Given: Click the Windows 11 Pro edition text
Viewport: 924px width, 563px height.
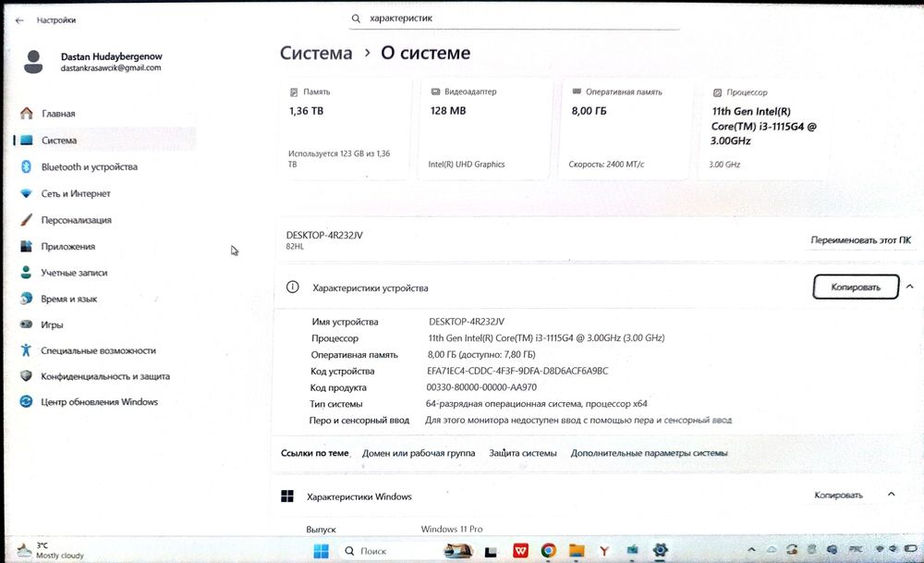Looking at the screenshot, I should click(452, 529).
